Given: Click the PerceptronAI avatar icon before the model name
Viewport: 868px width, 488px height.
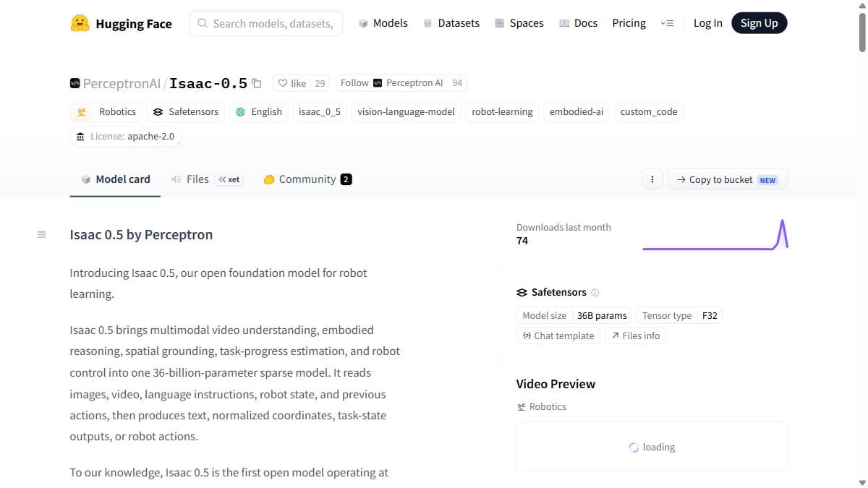Looking at the screenshot, I should (x=75, y=83).
